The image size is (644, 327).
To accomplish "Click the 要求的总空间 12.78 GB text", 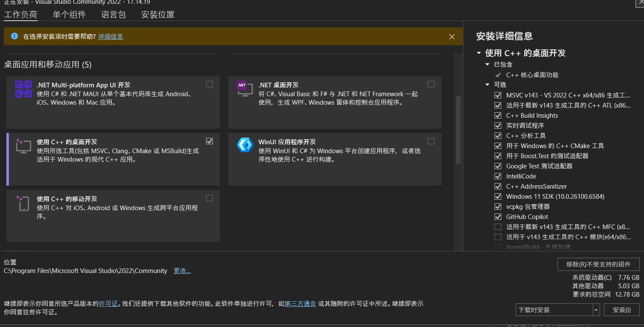I will 606,295.
